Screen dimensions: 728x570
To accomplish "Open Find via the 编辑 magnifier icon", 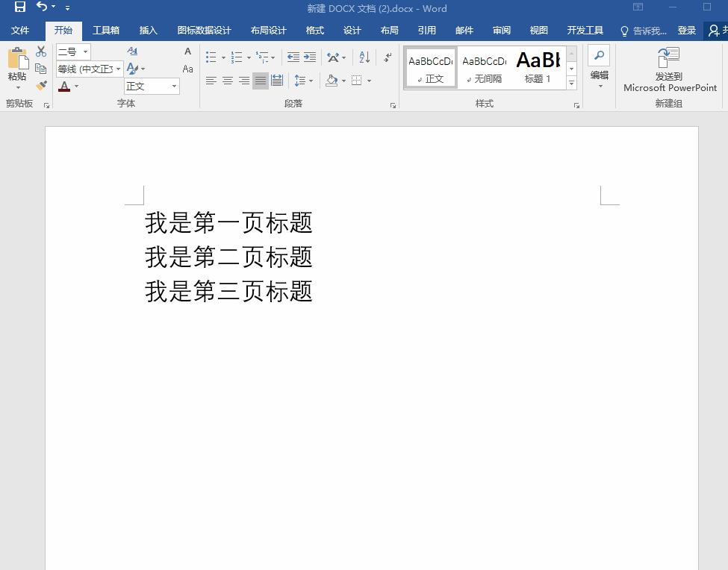I will (598, 54).
